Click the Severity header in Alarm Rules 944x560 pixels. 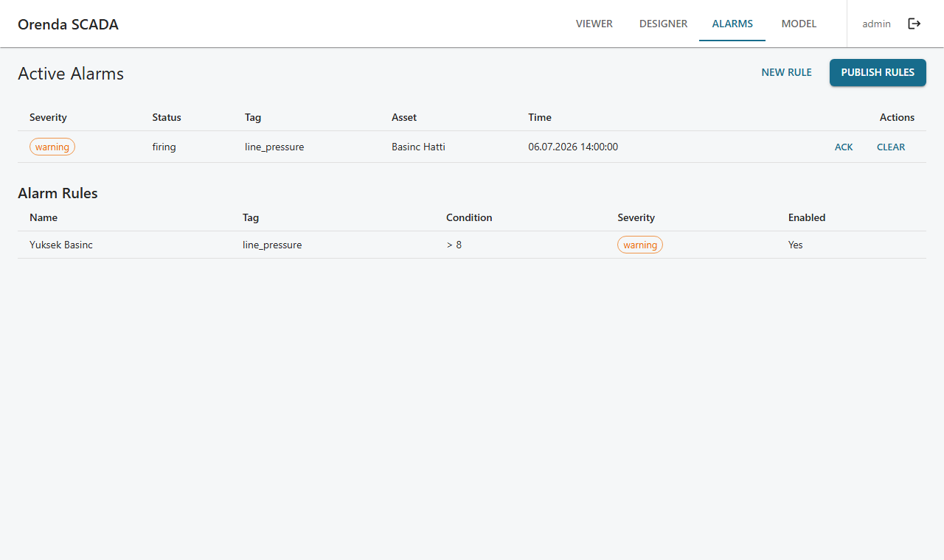coord(636,217)
